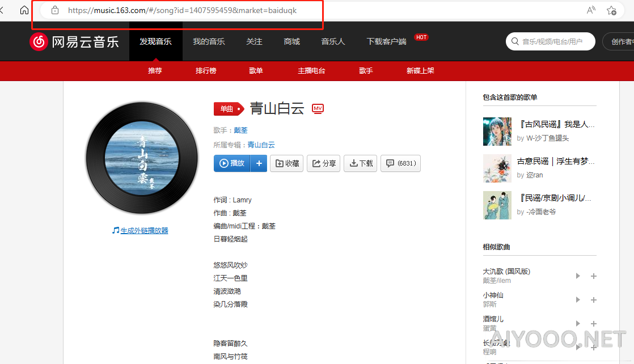The width and height of the screenshot is (634, 364).
Task: Click the 收藏 collect button
Action: pos(287,163)
